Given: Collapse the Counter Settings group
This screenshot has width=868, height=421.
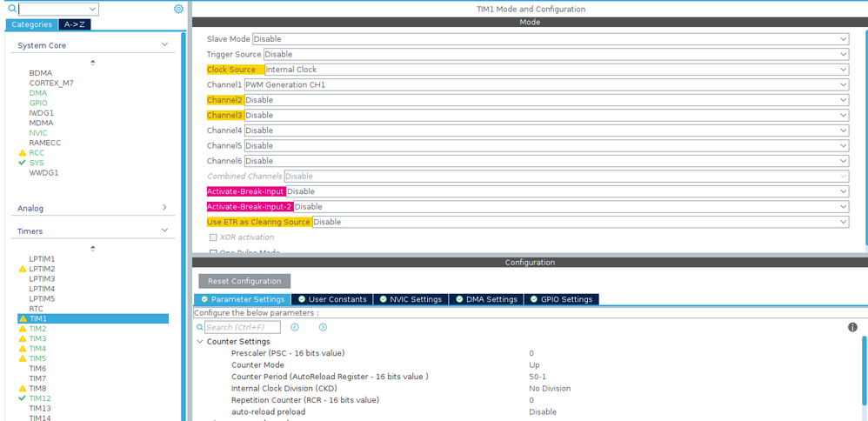Looking at the screenshot, I should [200, 342].
